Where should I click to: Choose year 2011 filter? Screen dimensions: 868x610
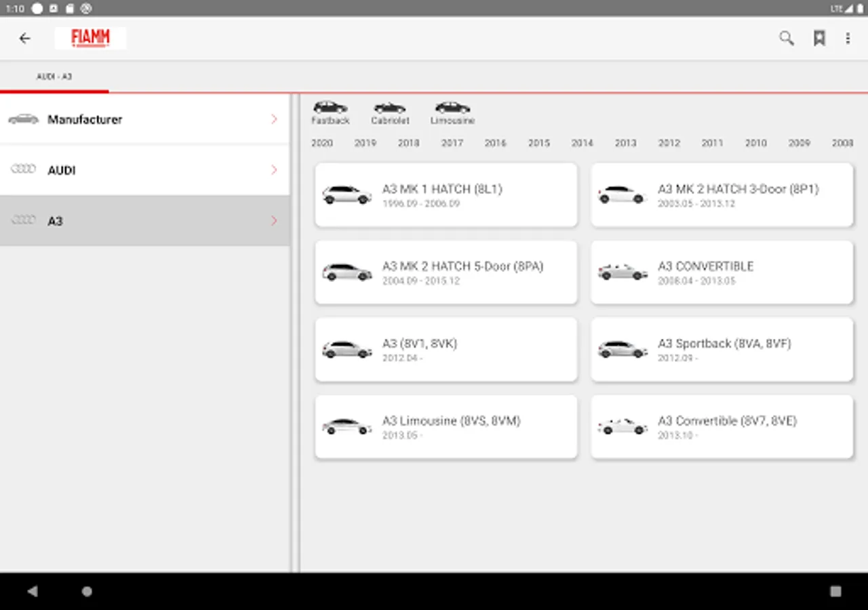point(713,143)
